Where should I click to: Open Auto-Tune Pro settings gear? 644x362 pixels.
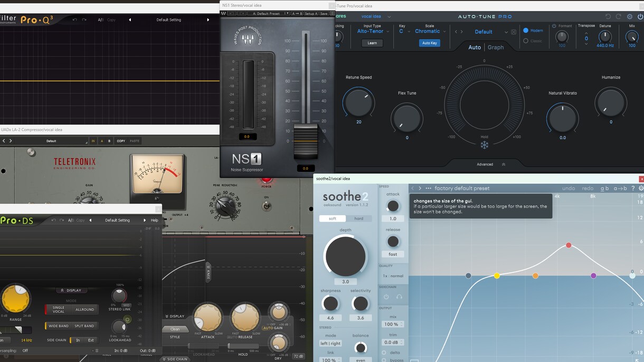[629, 17]
